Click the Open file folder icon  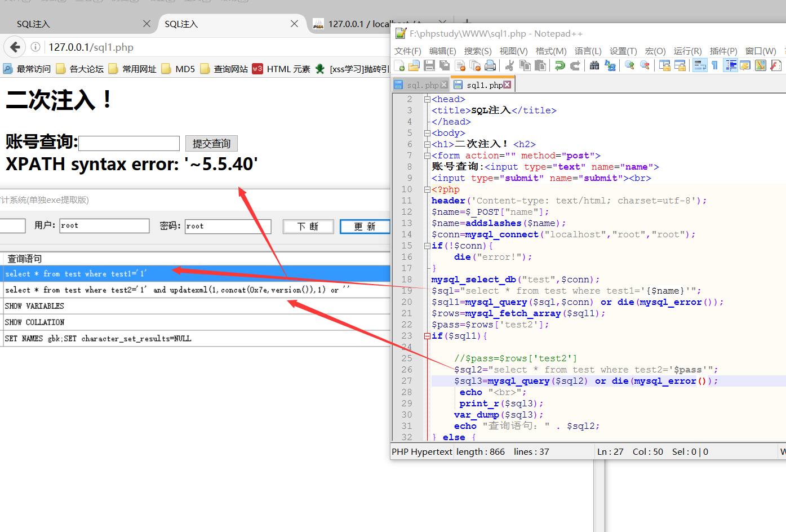coord(414,65)
